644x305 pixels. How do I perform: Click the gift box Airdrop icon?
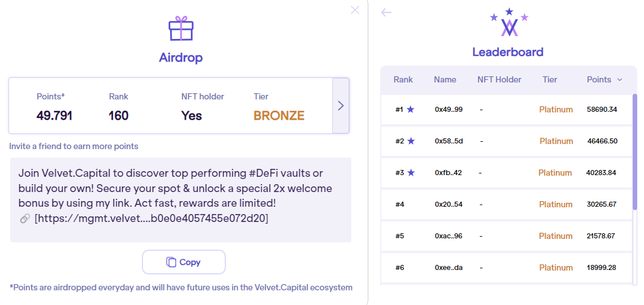coord(181,28)
